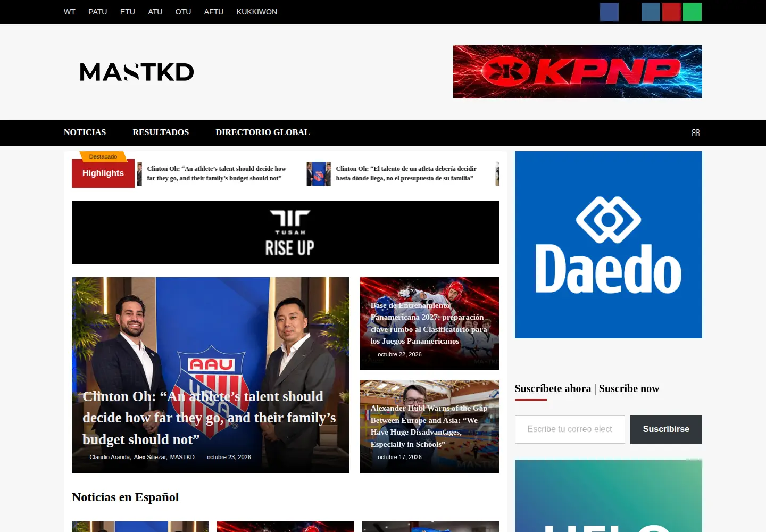Click the date octubre 17, 2026
Screen dimensions: 766x532
pyautogui.click(x=399, y=457)
